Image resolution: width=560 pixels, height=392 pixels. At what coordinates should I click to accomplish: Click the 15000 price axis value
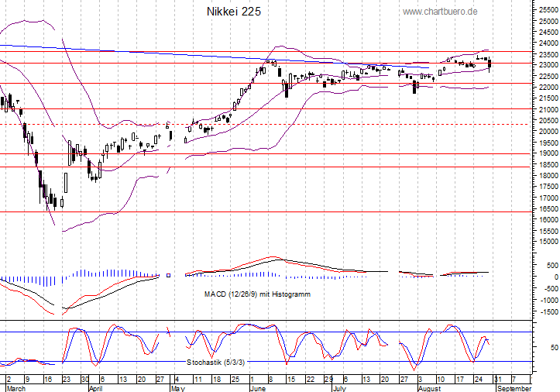(x=548, y=242)
